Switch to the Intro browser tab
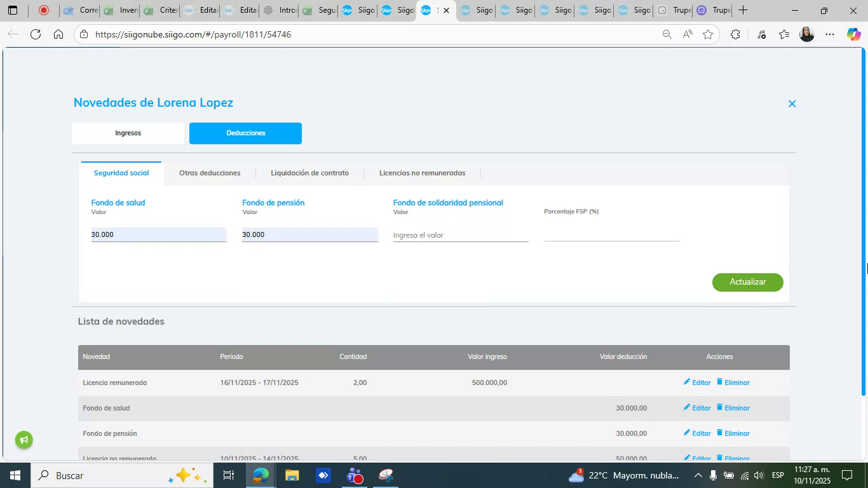Viewport: 868px width, 488px height. point(279,10)
